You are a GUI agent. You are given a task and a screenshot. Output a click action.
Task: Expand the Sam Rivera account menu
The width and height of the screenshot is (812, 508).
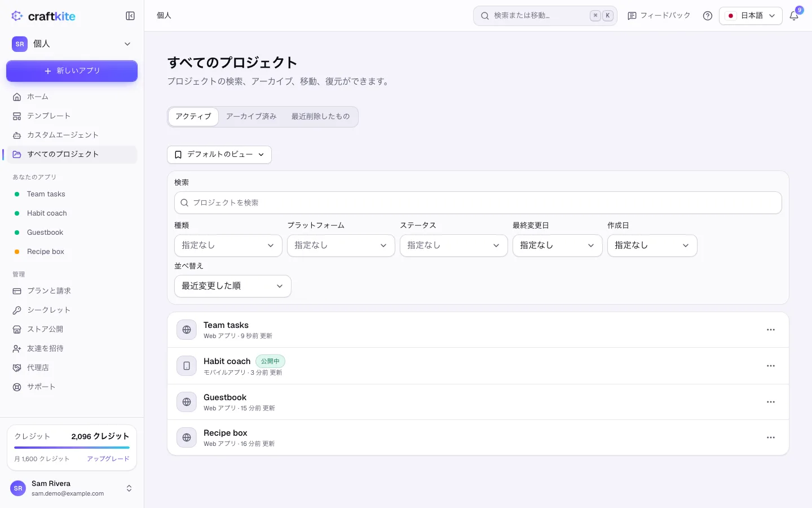click(x=72, y=488)
